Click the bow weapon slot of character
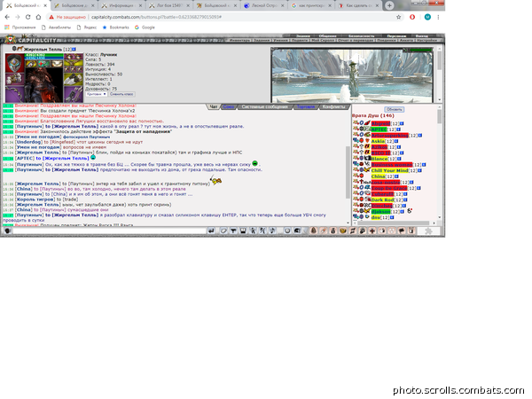 pyautogui.click(x=14, y=94)
